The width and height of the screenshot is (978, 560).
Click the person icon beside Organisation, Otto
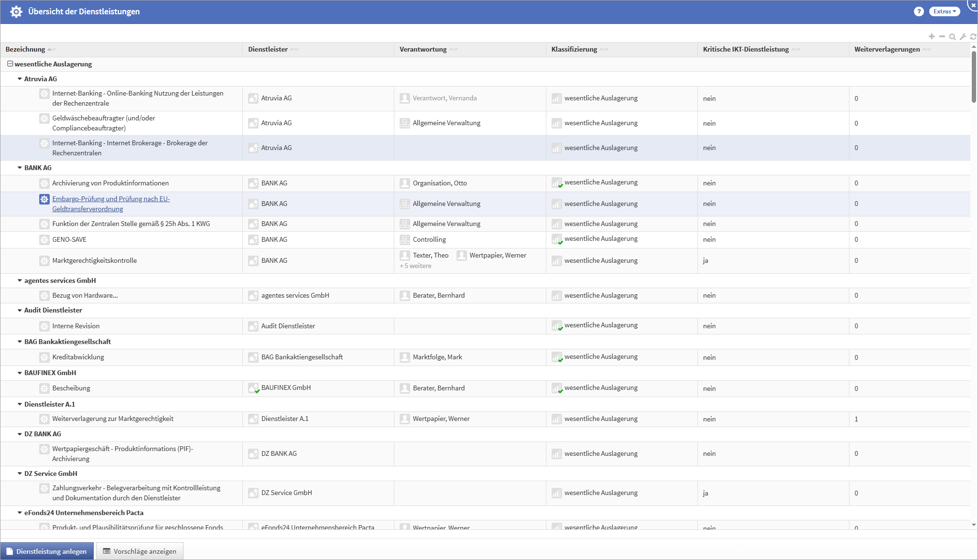404,183
